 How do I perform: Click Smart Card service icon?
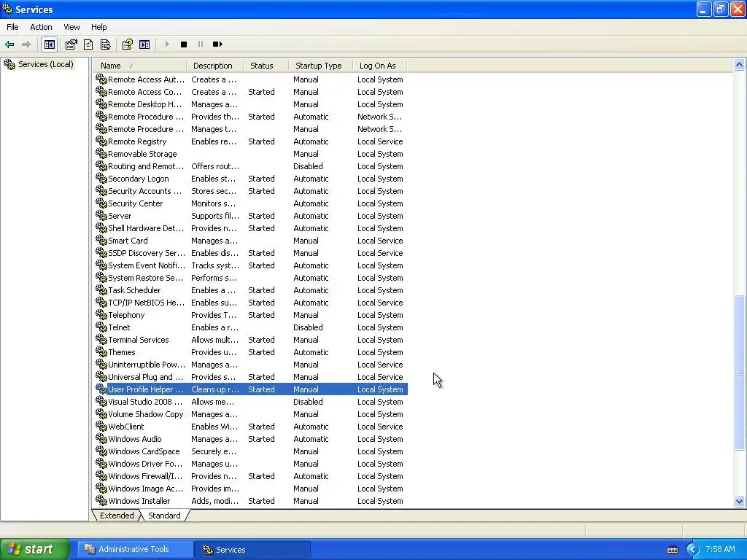coord(101,240)
